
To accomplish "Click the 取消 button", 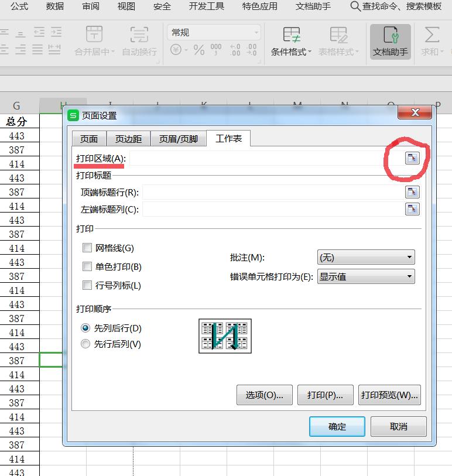I will click(399, 426).
